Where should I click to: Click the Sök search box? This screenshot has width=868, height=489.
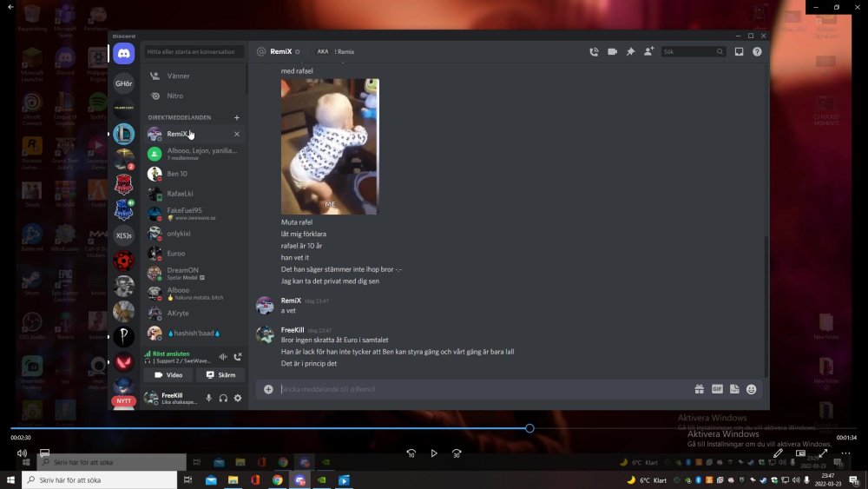coord(694,51)
